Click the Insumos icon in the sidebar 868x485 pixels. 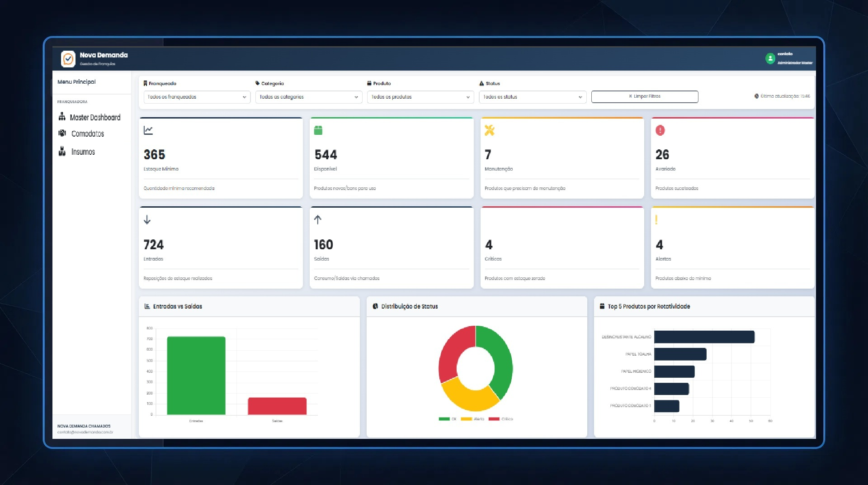click(62, 151)
